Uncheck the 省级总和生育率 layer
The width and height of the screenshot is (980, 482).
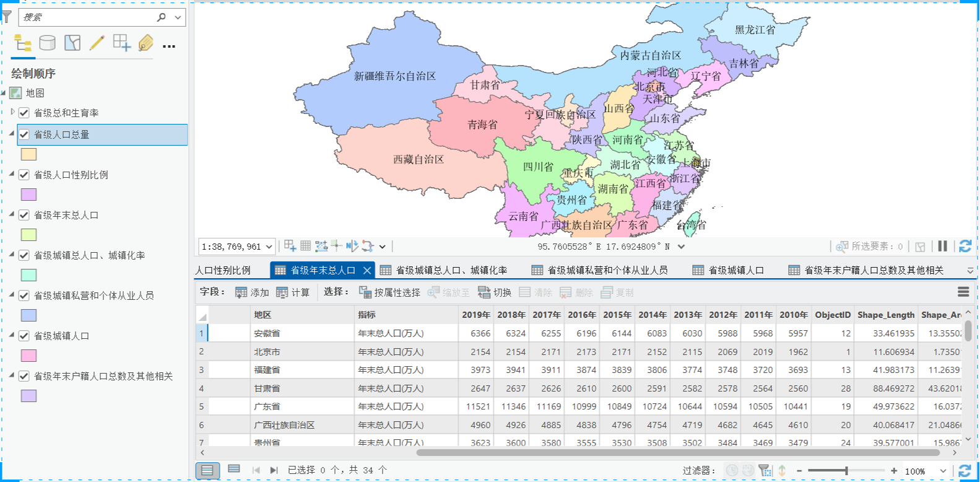(x=24, y=113)
